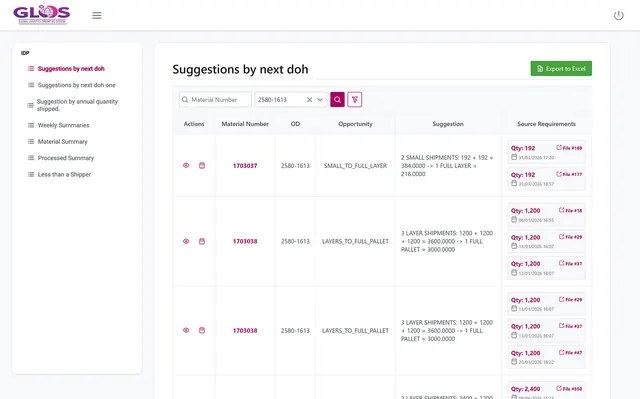Click the Suggestions by next doh heading

[240, 69]
